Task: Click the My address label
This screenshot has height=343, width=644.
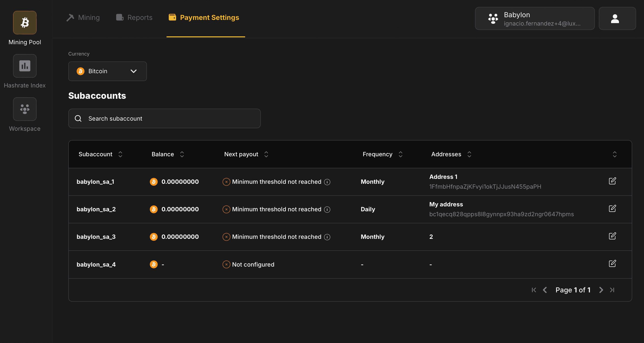Action: pyautogui.click(x=446, y=204)
